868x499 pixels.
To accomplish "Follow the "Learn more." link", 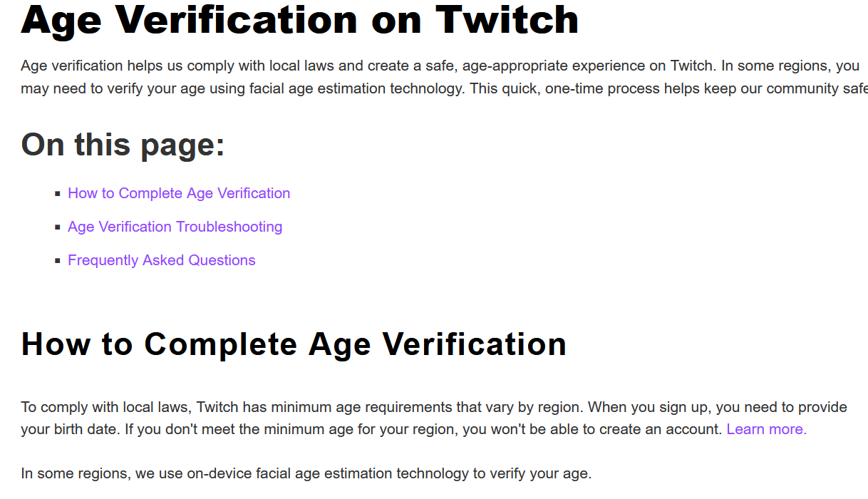I will [x=766, y=429].
